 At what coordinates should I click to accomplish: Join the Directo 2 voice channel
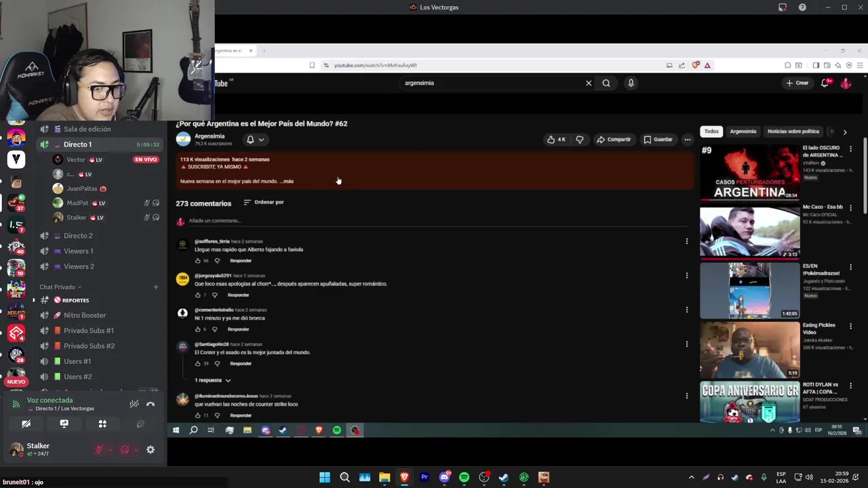click(78, 236)
